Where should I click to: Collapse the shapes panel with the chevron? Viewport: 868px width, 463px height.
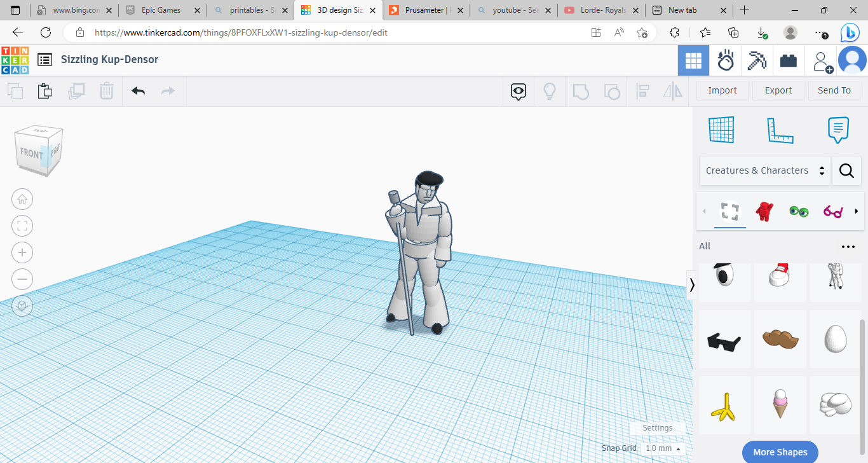click(692, 285)
